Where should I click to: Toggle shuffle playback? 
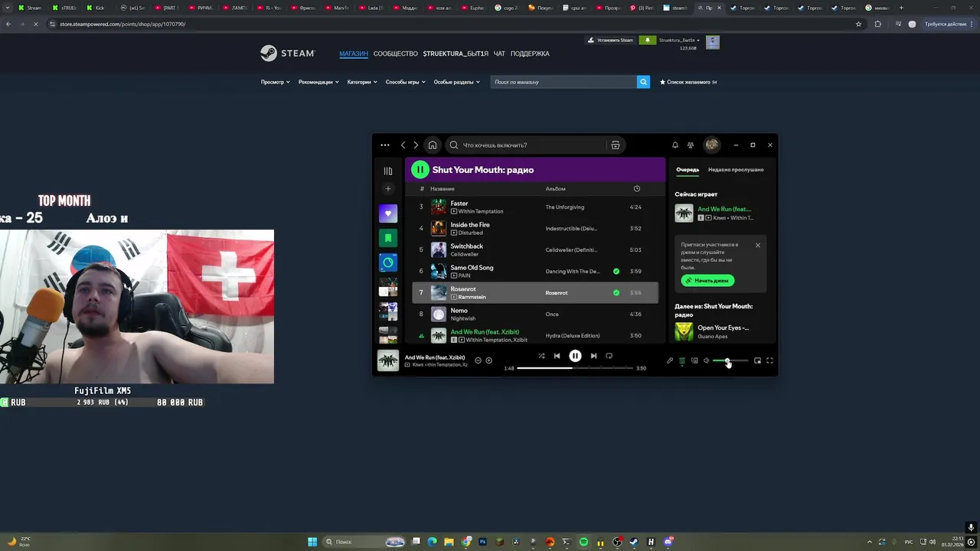(x=541, y=356)
